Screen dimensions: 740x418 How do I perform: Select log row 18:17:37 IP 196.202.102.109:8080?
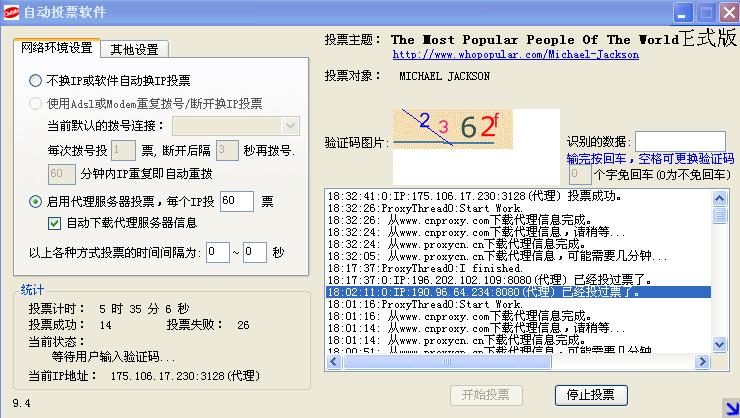pyautogui.click(x=519, y=280)
